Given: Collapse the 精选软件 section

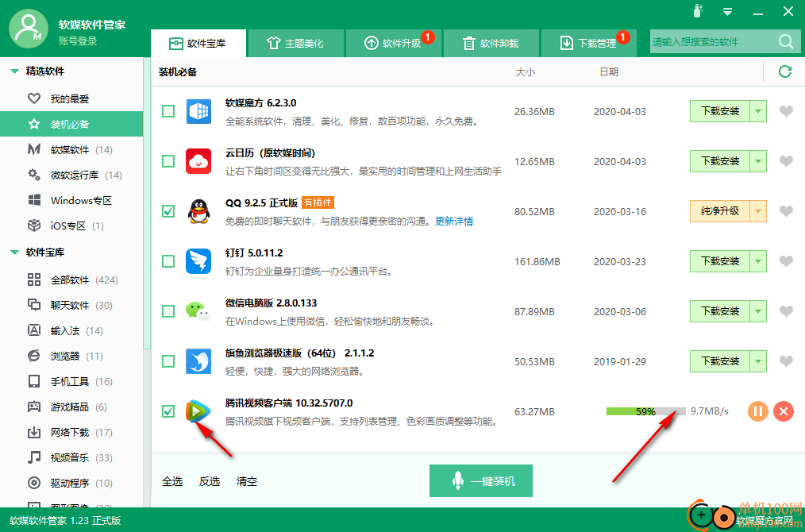Looking at the screenshot, I should point(14,71).
